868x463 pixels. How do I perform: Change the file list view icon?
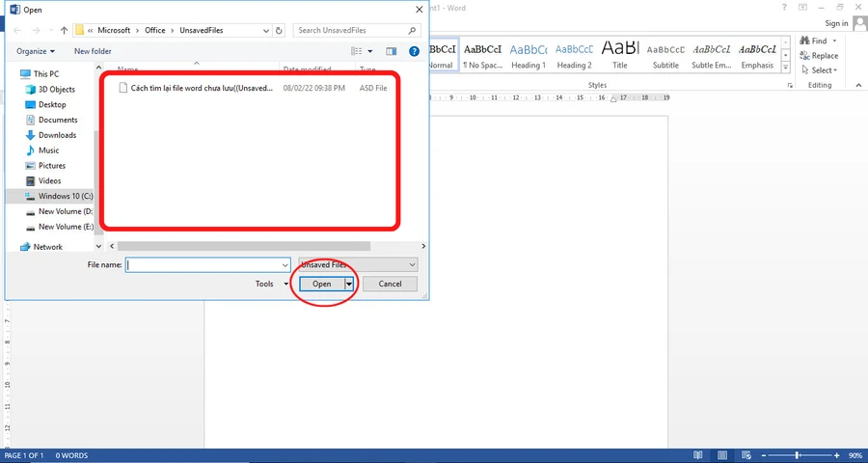[357, 51]
